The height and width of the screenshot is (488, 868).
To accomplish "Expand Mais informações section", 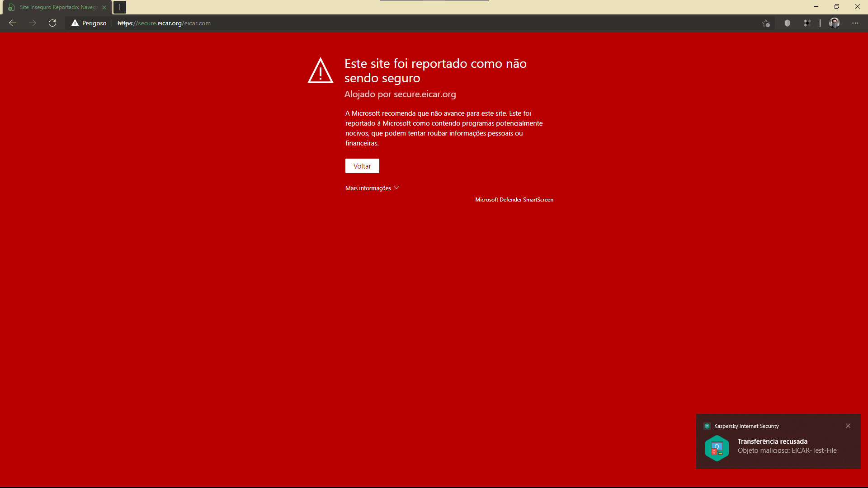I will (372, 188).
